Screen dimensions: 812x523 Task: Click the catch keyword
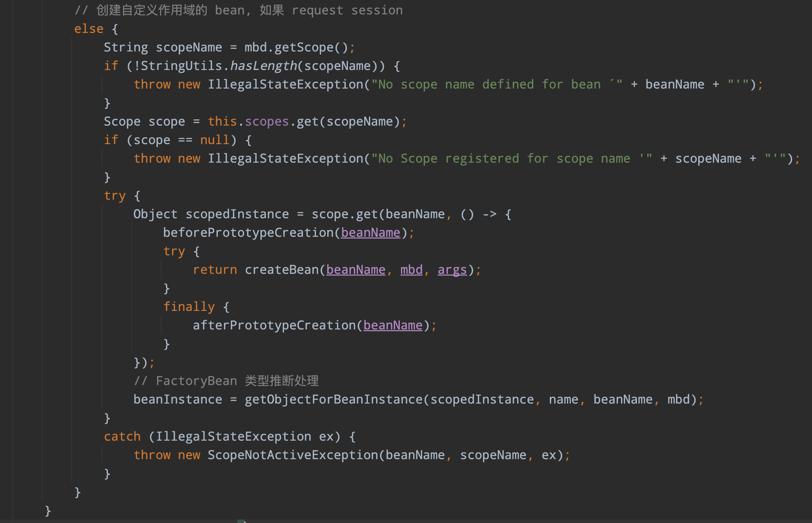[x=122, y=437]
